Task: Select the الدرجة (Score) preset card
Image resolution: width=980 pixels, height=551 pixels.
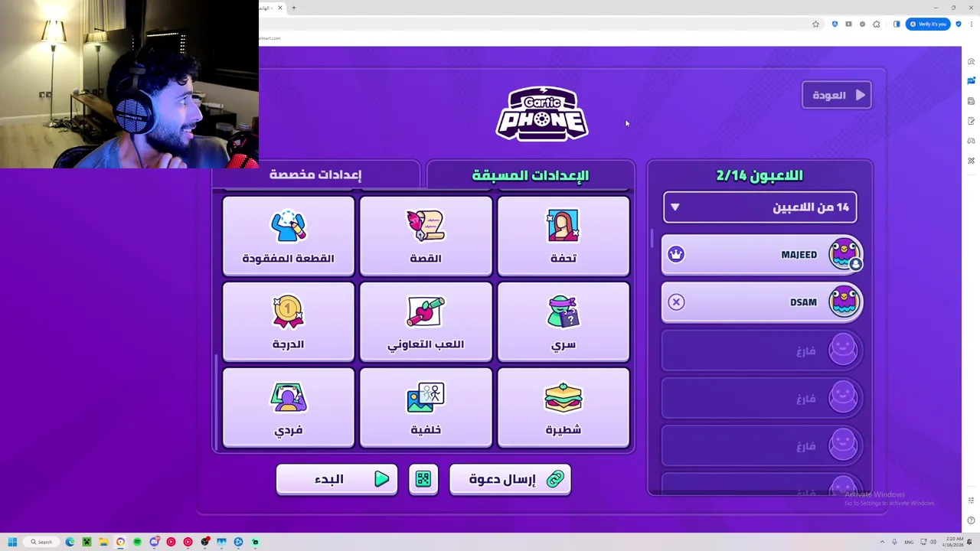Action: pyautogui.click(x=289, y=321)
